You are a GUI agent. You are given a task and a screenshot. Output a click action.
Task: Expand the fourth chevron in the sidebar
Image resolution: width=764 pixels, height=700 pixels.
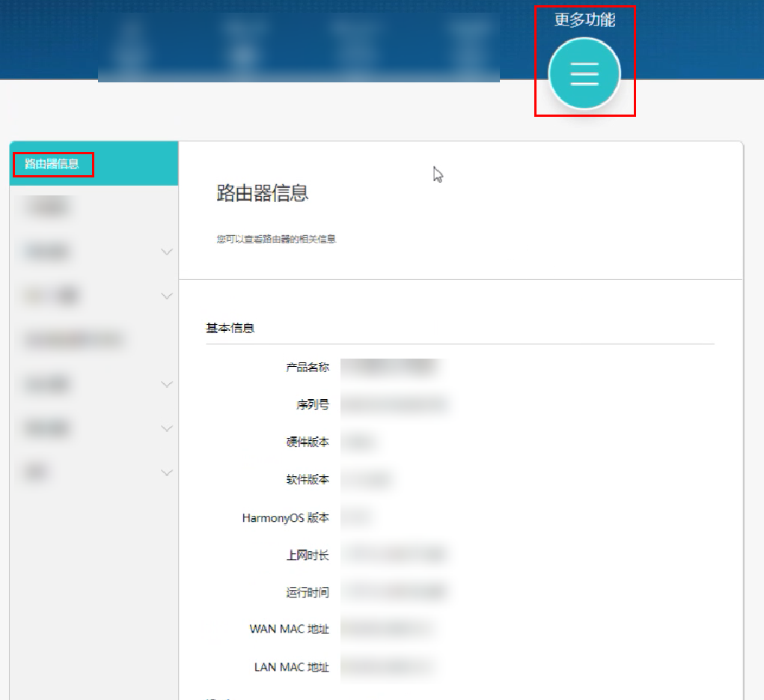[167, 428]
